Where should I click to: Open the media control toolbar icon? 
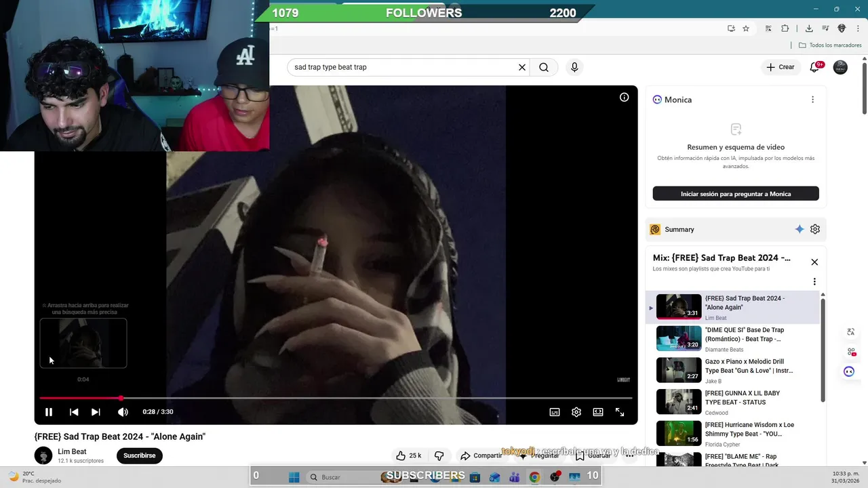[825, 28]
